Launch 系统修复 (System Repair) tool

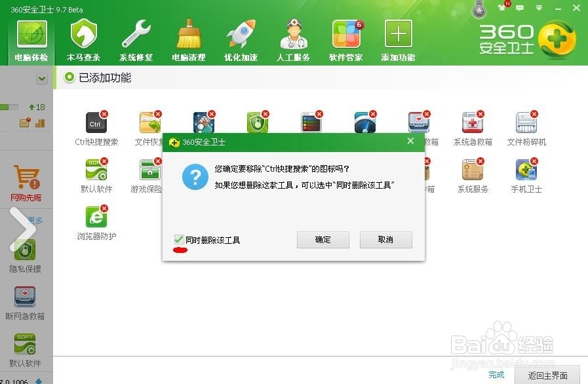(x=136, y=39)
